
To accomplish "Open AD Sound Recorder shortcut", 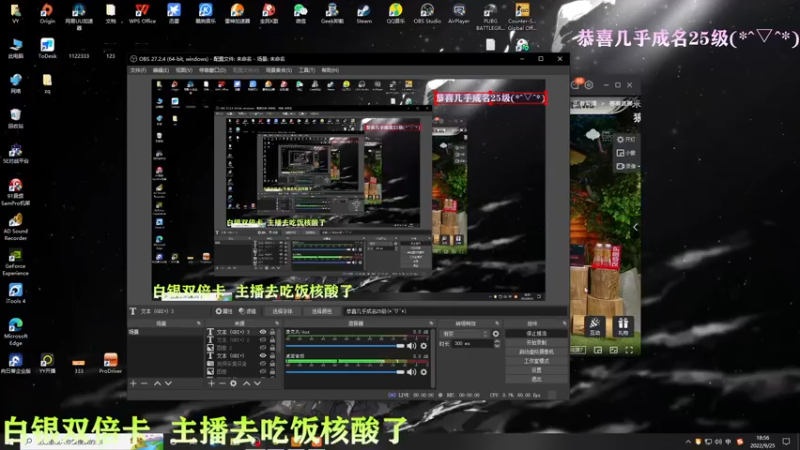I will 15,228.
